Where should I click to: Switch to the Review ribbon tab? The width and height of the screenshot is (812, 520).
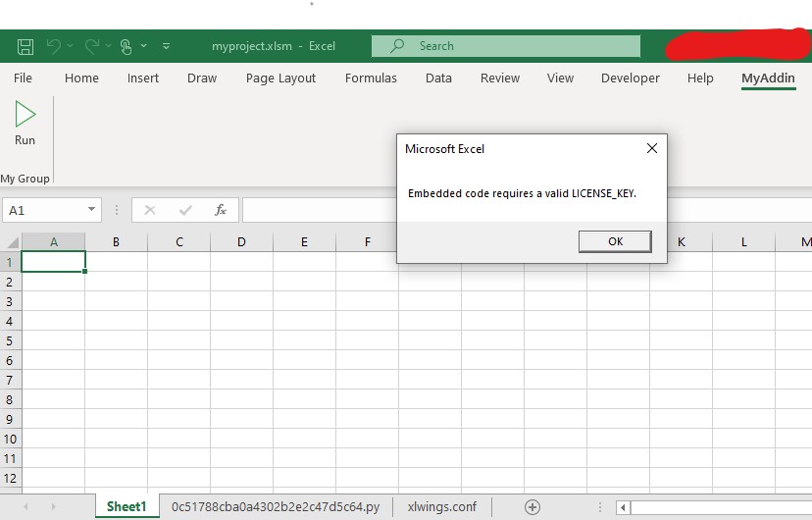500,78
